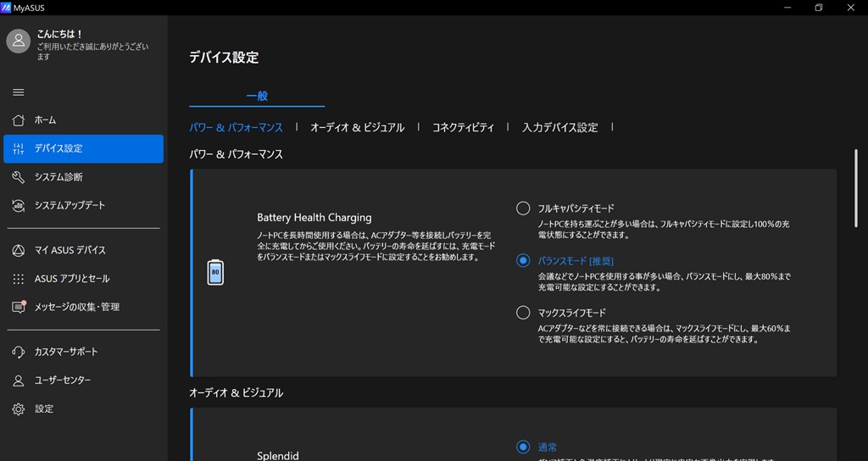This screenshot has height=461, width=868.
Task: Select フルキャパシティモード radio button
Action: 523,208
